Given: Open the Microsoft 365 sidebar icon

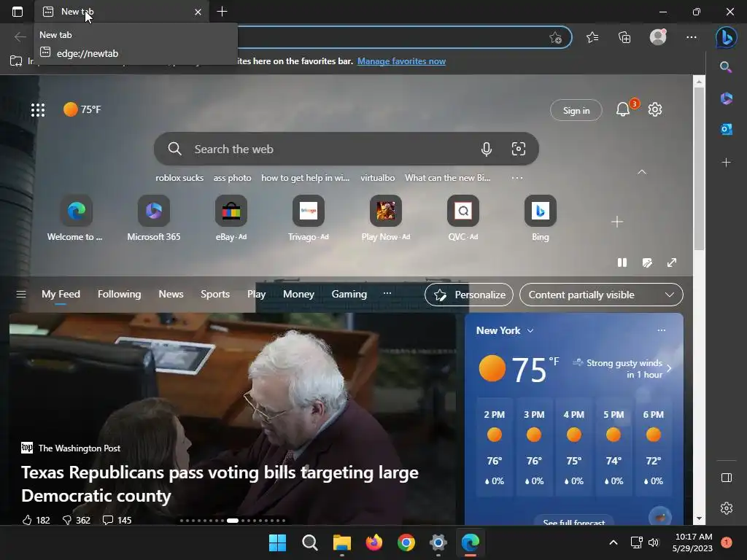Looking at the screenshot, I should point(726,98).
